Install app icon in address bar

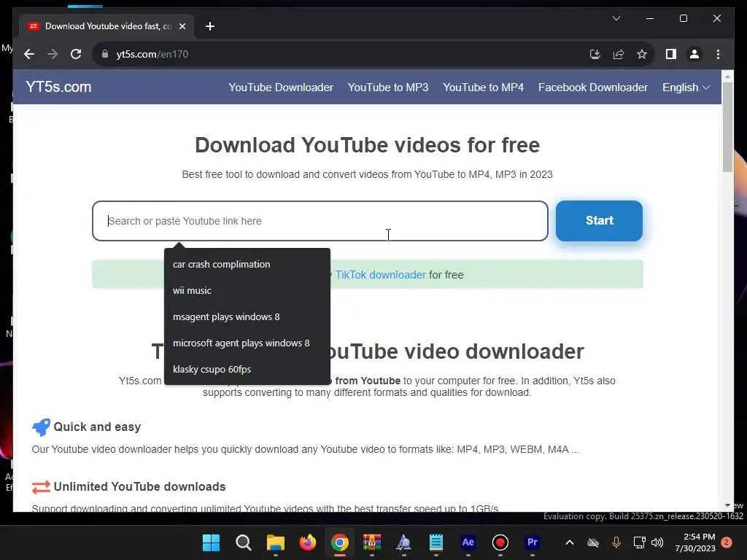tap(595, 54)
